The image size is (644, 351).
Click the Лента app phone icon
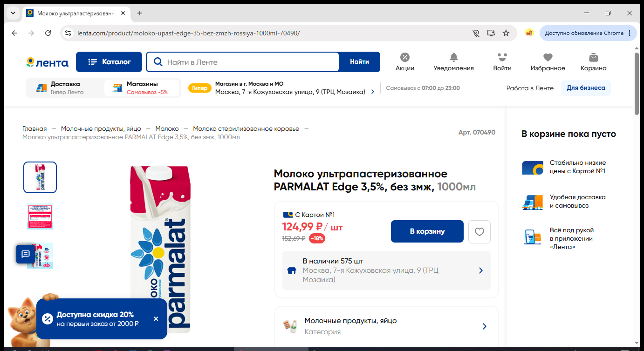tap(532, 237)
